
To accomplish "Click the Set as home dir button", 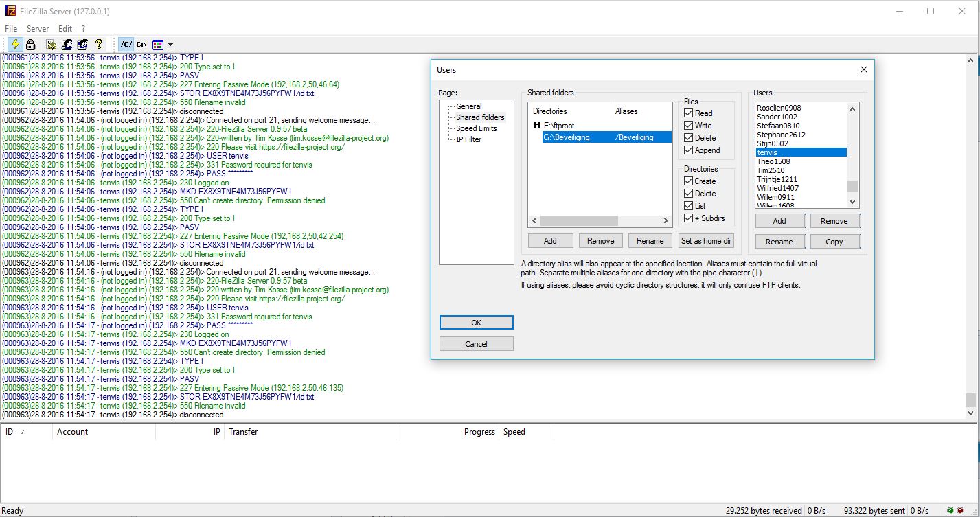I will point(706,241).
